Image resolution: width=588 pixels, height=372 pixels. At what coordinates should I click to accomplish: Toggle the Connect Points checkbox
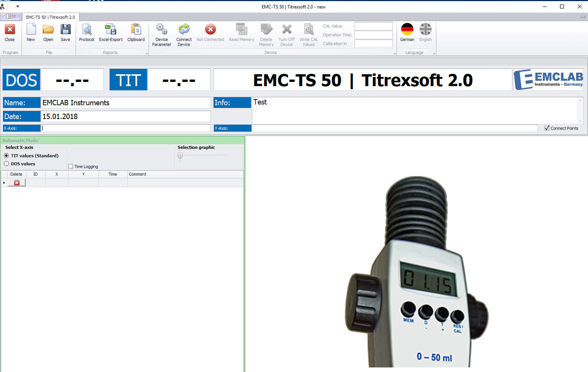click(547, 128)
